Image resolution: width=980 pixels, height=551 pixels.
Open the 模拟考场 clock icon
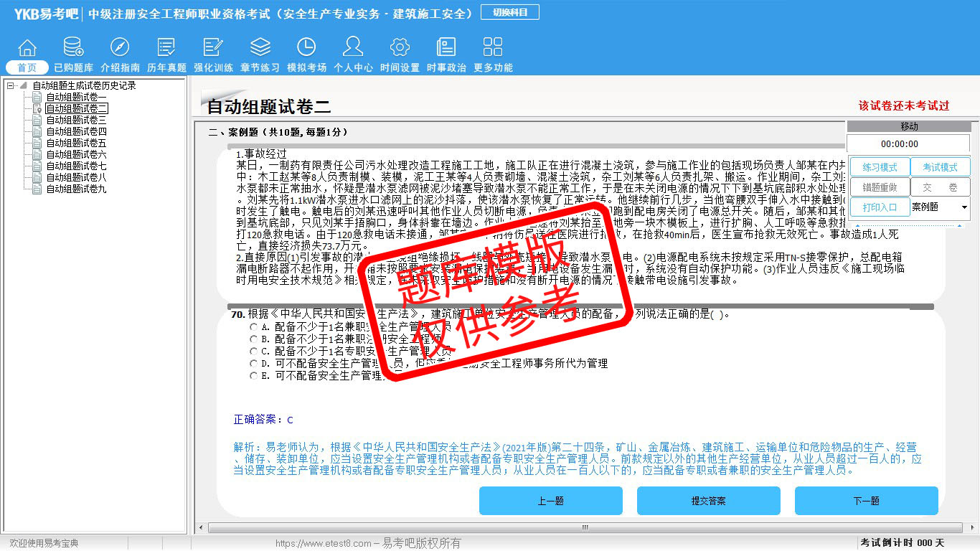(x=306, y=48)
